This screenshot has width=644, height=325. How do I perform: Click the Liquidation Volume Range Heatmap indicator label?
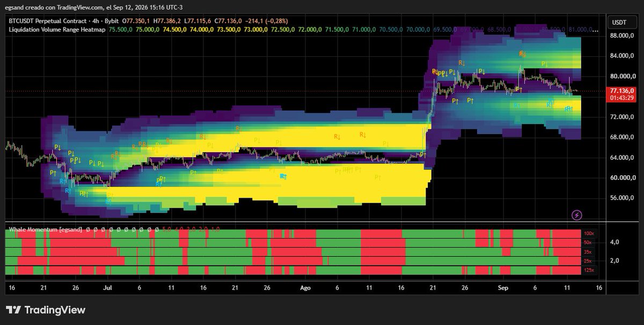click(57, 30)
